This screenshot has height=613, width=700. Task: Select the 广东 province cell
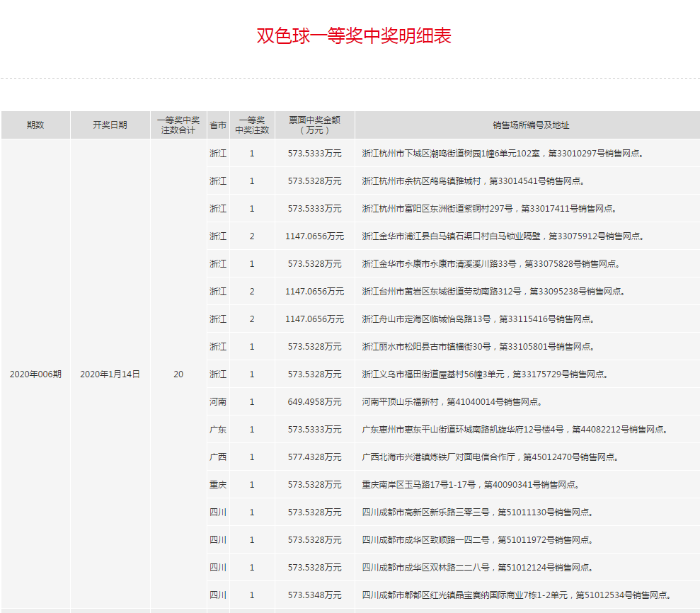pyautogui.click(x=218, y=429)
